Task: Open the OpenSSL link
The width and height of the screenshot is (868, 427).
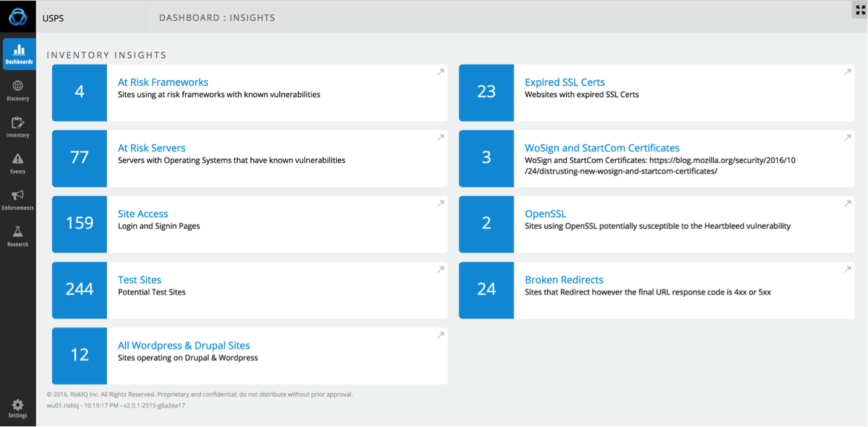Action: pyautogui.click(x=546, y=213)
